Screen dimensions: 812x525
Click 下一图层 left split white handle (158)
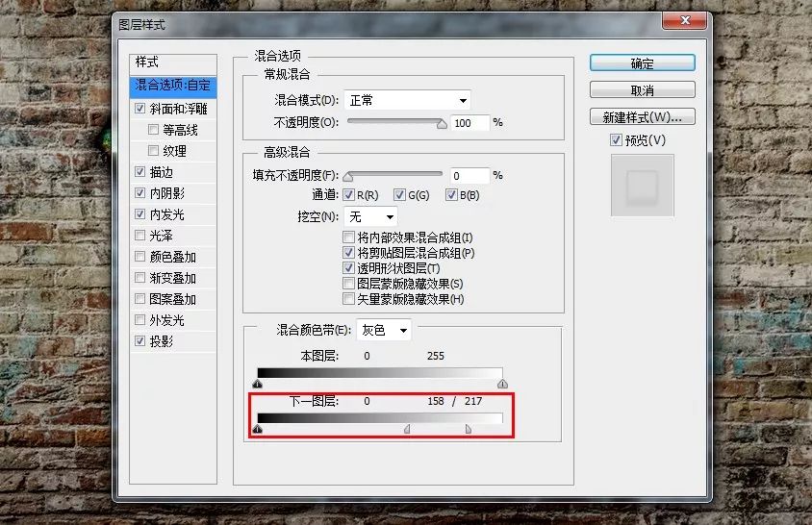click(x=407, y=429)
